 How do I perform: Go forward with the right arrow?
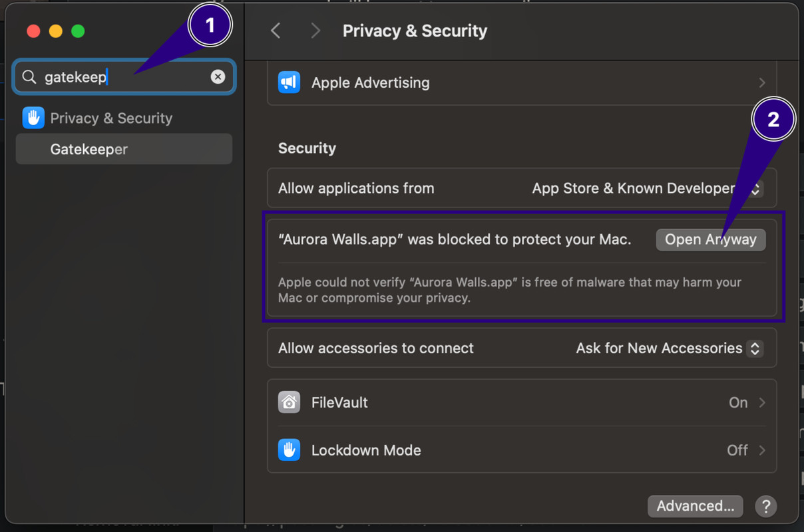[315, 31]
